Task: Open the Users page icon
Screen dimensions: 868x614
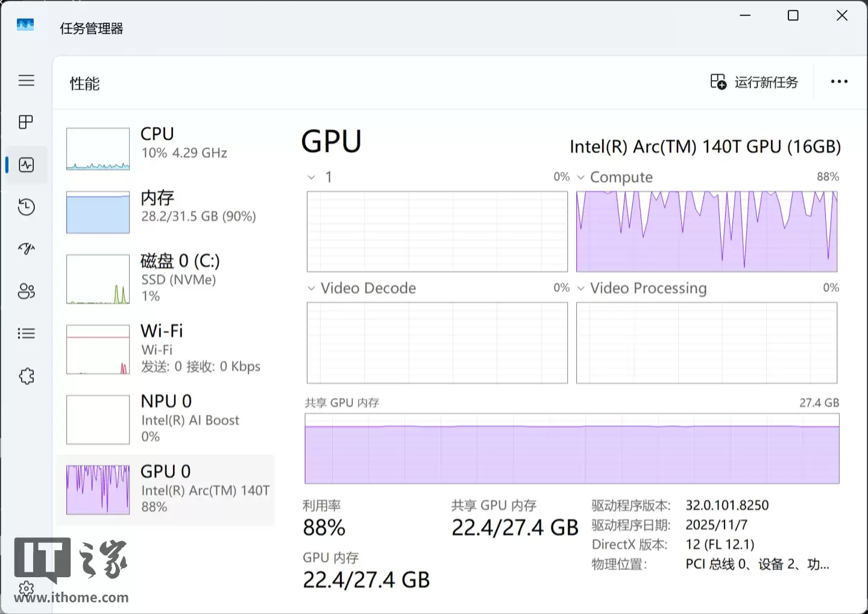Action: 27,291
